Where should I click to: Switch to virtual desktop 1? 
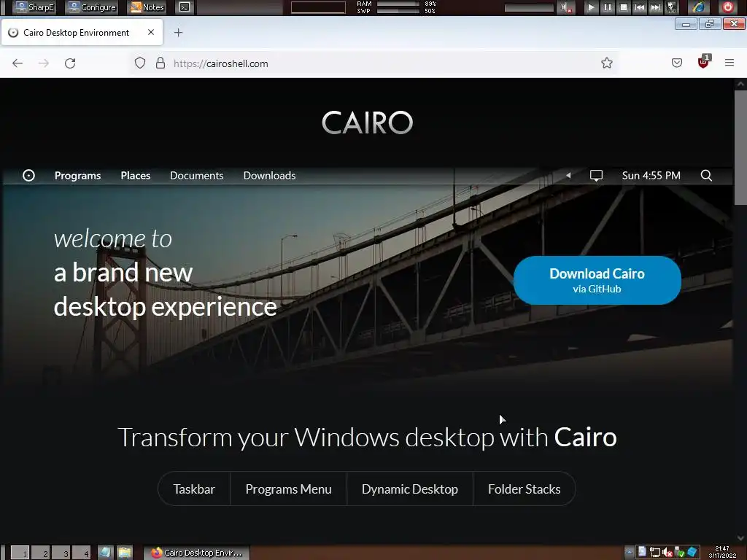20,553
